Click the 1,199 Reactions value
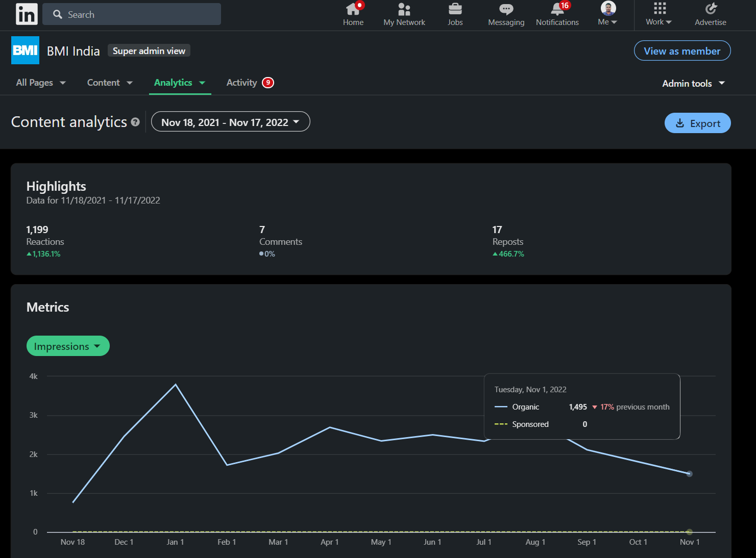 coord(37,230)
